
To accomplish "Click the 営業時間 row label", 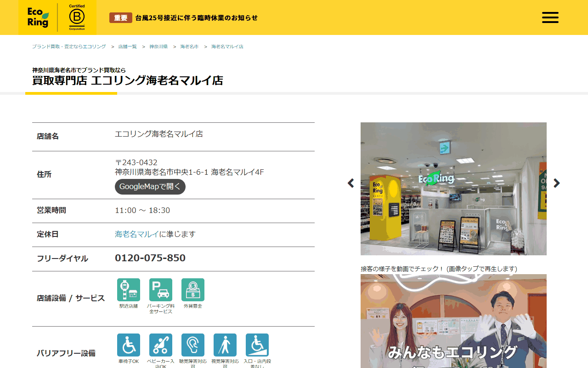I will (x=51, y=210).
